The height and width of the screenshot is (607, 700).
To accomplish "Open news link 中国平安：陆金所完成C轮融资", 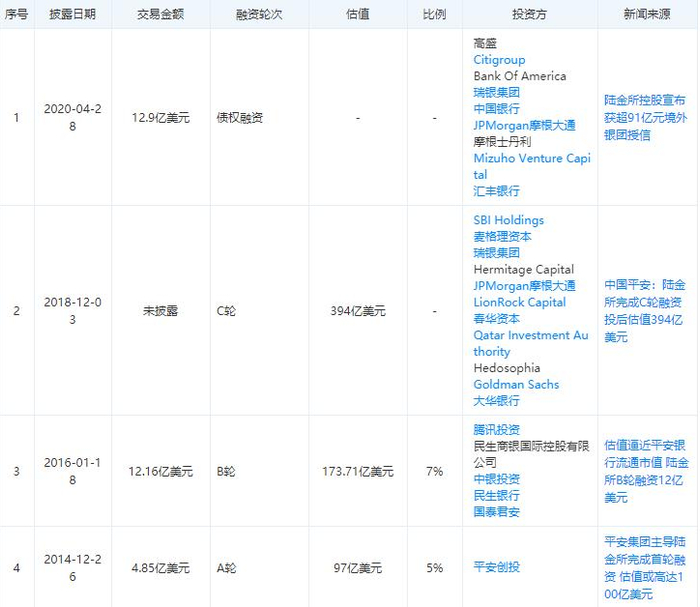I will pos(645,311).
